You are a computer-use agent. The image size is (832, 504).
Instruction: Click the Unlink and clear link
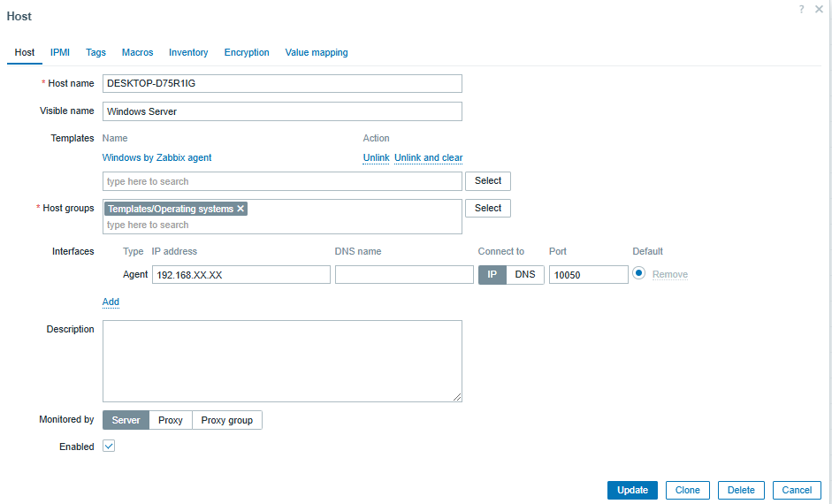click(x=428, y=157)
